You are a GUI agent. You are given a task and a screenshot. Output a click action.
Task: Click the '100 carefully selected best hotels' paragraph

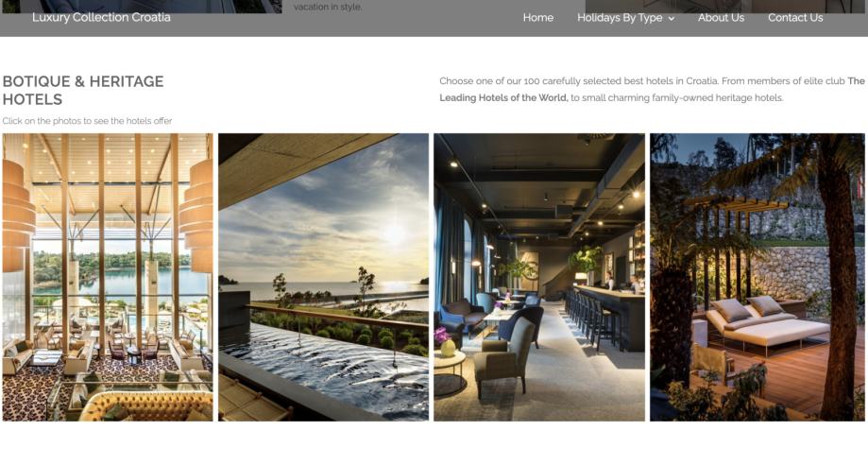tap(652, 89)
